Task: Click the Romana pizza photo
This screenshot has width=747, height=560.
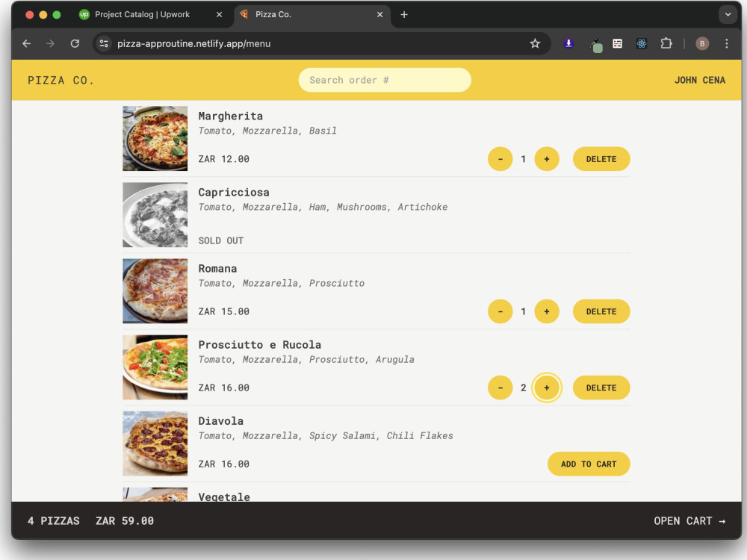Action: (155, 291)
